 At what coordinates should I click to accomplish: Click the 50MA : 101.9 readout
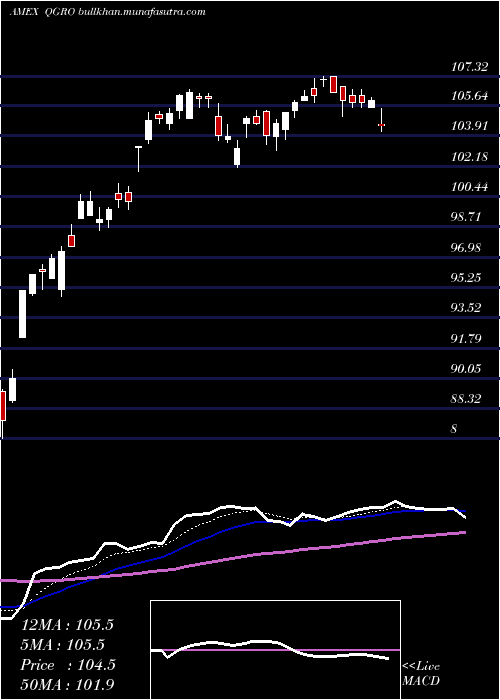pos(67,685)
